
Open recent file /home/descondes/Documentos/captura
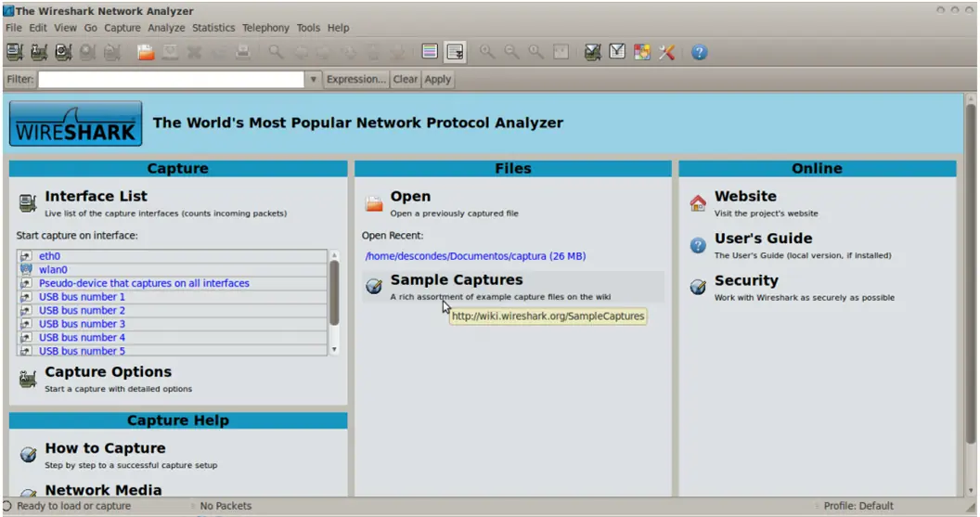(476, 256)
